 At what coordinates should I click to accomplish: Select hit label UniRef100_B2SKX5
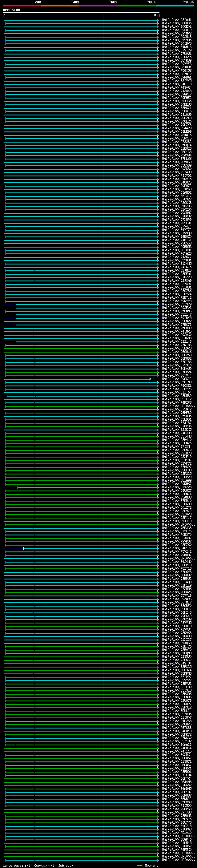click(x=176, y=430)
